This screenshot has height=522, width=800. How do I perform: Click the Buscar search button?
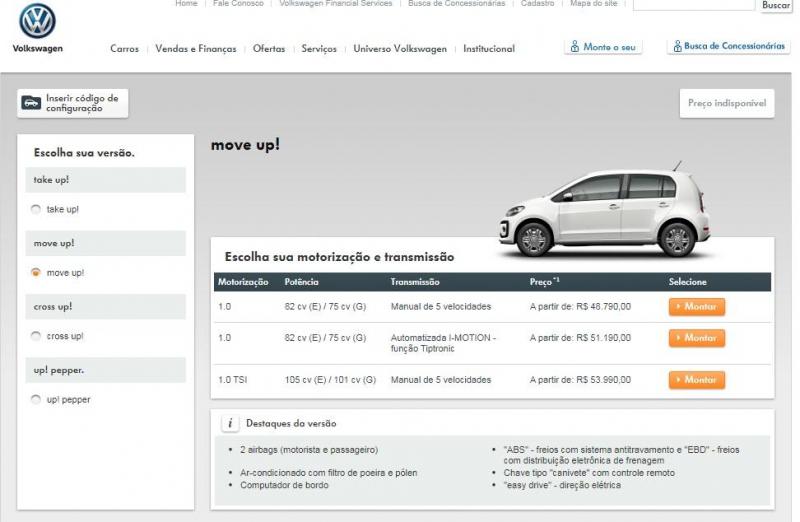click(776, 5)
